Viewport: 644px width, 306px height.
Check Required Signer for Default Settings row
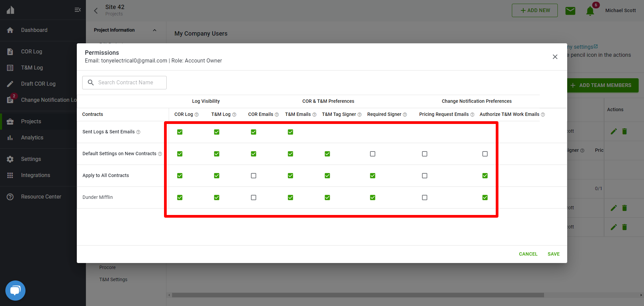(x=373, y=154)
